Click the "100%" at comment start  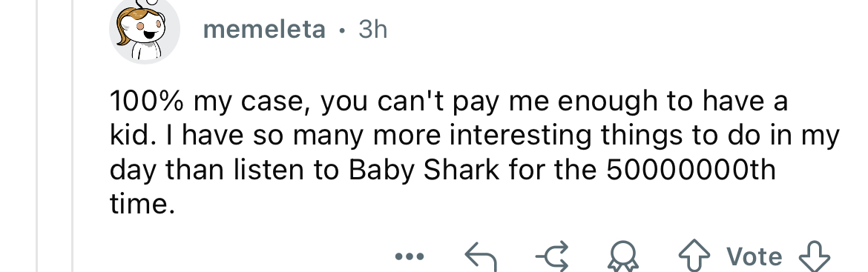pos(147,102)
